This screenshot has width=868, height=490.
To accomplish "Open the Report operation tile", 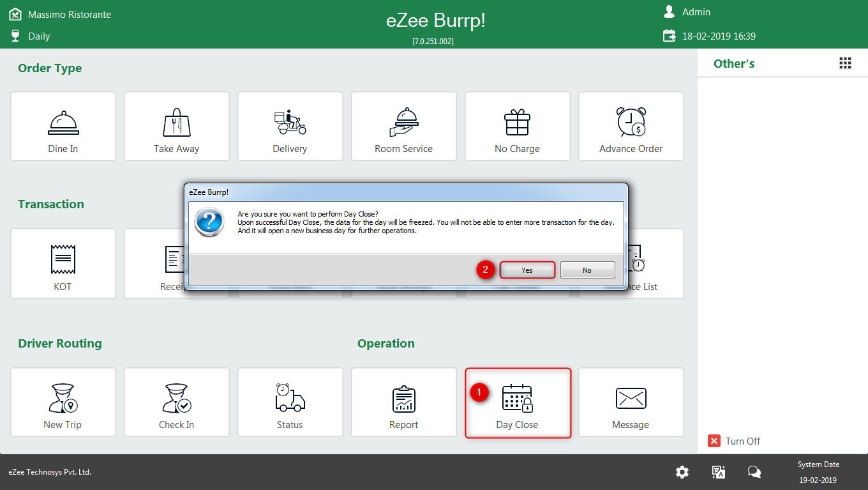I will tap(404, 402).
